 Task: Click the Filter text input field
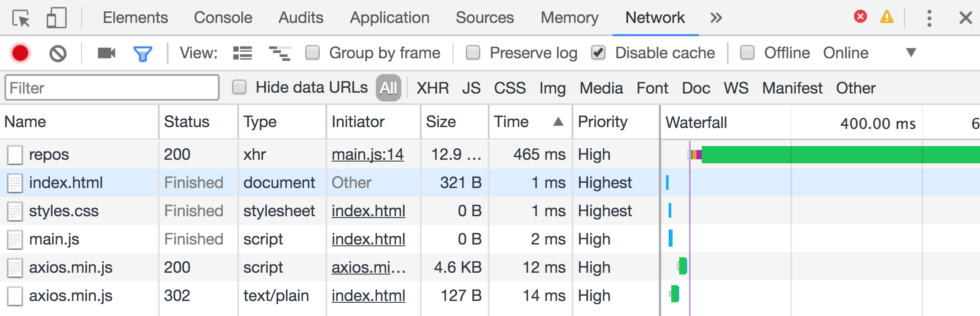tap(112, 88)
